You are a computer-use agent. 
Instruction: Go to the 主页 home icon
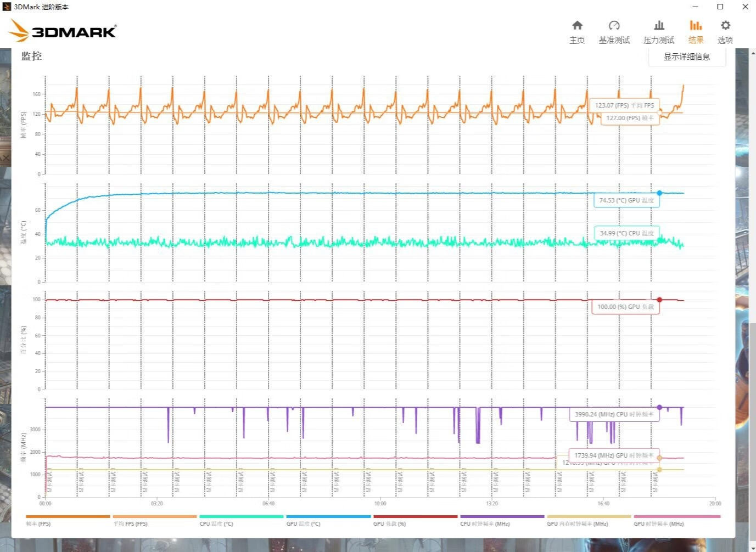click(577, 26)
